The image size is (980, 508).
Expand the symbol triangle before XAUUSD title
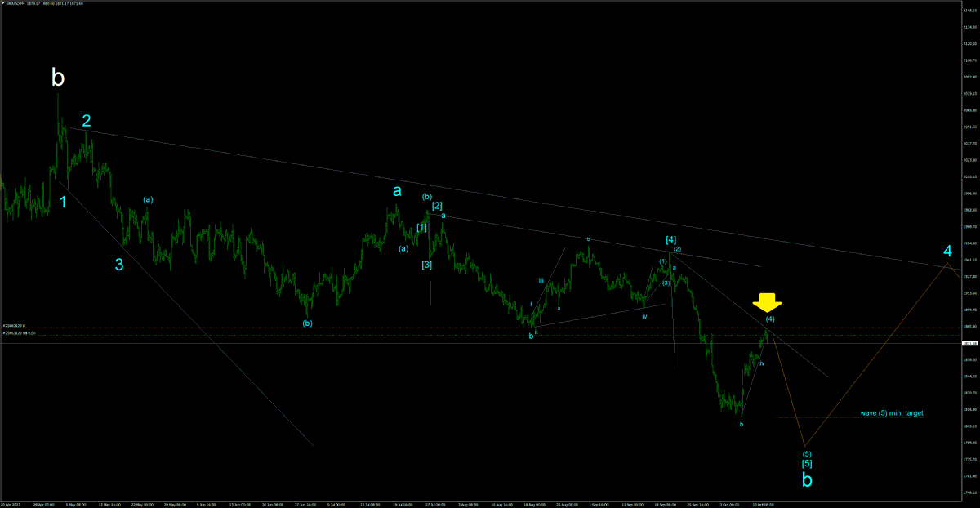[x=5, y=4]
